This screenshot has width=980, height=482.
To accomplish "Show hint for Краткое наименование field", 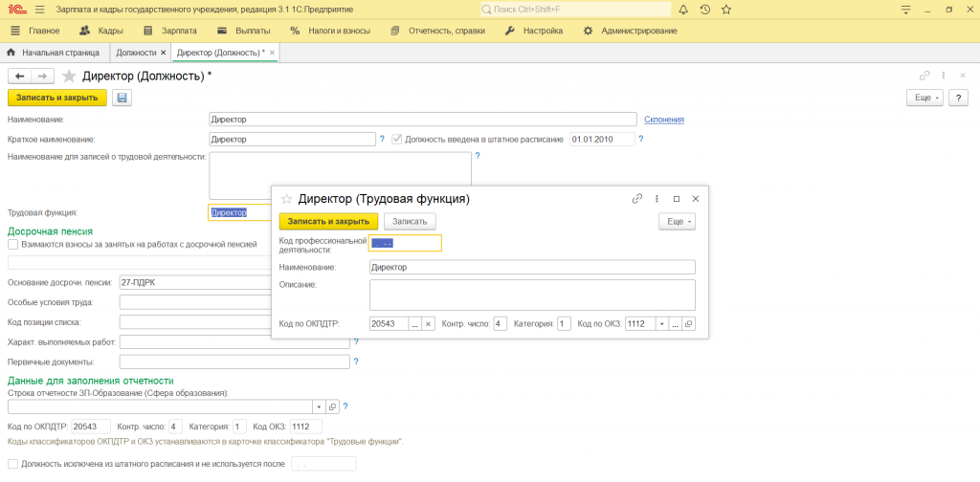I will 382,140.
